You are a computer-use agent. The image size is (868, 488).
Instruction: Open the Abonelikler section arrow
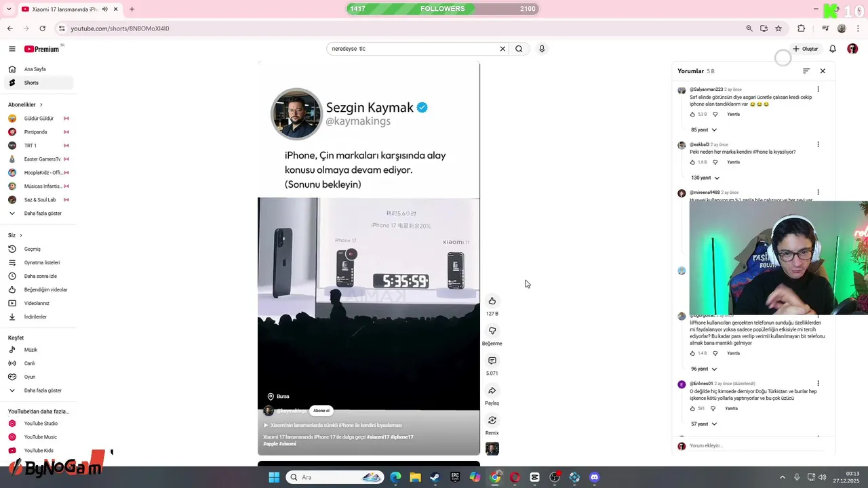pos(41,105)
